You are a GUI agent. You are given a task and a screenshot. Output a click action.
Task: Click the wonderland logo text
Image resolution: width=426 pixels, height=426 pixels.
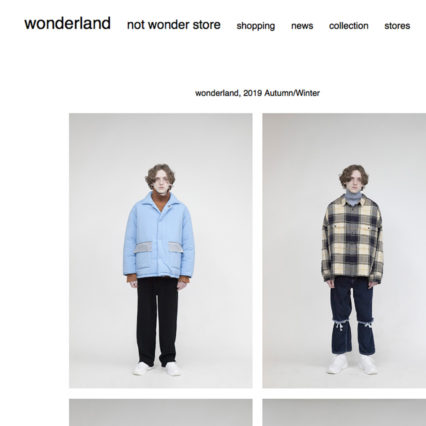[67, 24]
